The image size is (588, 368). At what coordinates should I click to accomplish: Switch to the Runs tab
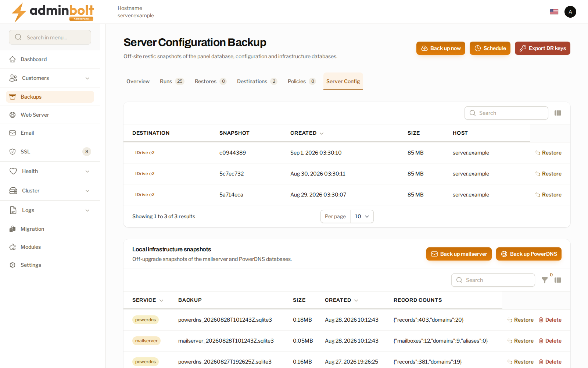(x=172, y=81)
